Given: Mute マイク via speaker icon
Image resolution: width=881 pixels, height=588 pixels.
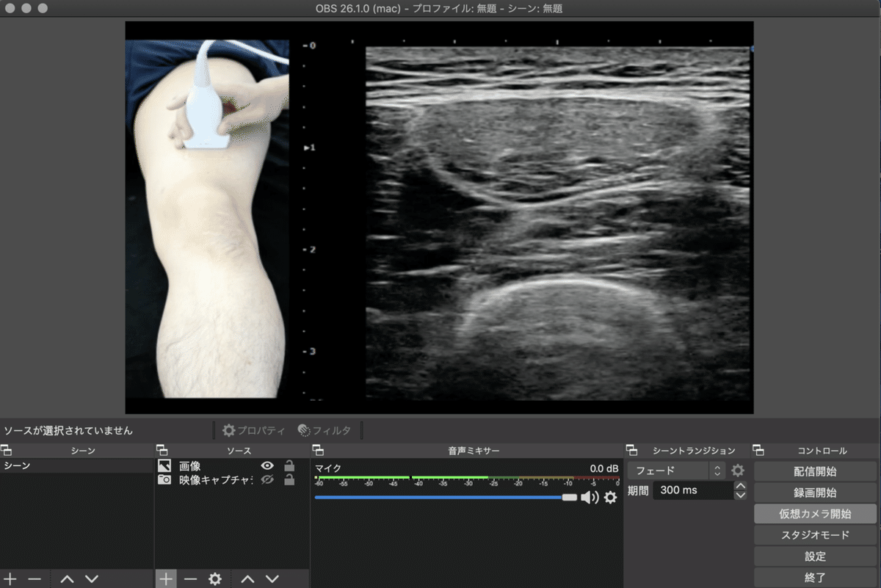Looking at the screenshot, I should pyautogui.click(x=590, y=498).
